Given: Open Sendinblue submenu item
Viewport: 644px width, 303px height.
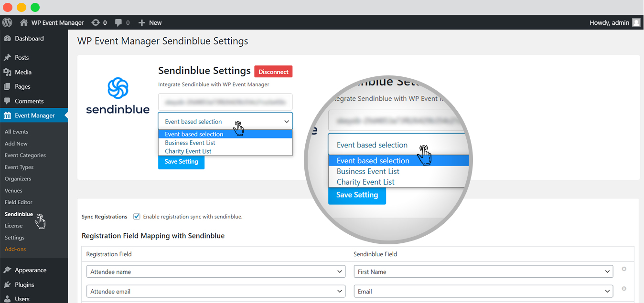Looking at the screenshot, I should coord(19,214).
